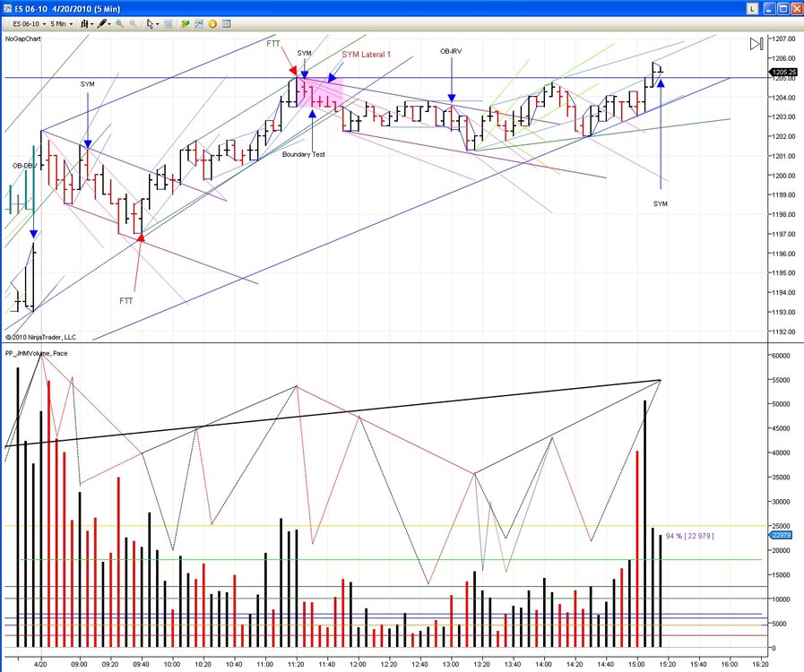The height and width of the screenshot is (672, 804).
Task: Select the pencil drawing tools icon
Action: point(104,23)
